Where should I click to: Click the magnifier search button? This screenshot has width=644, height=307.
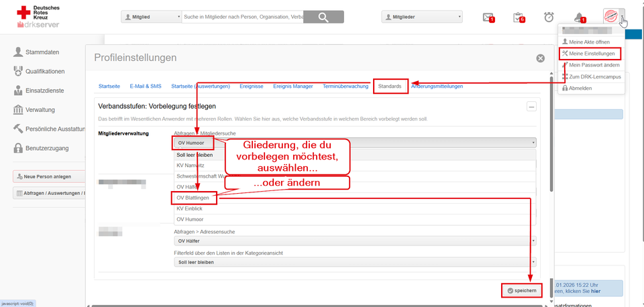(323, 17)
